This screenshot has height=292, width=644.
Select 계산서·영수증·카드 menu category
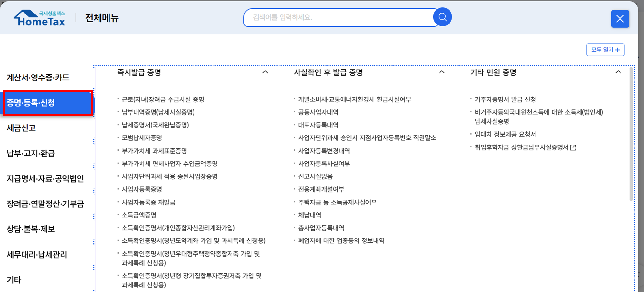point(38,78)
